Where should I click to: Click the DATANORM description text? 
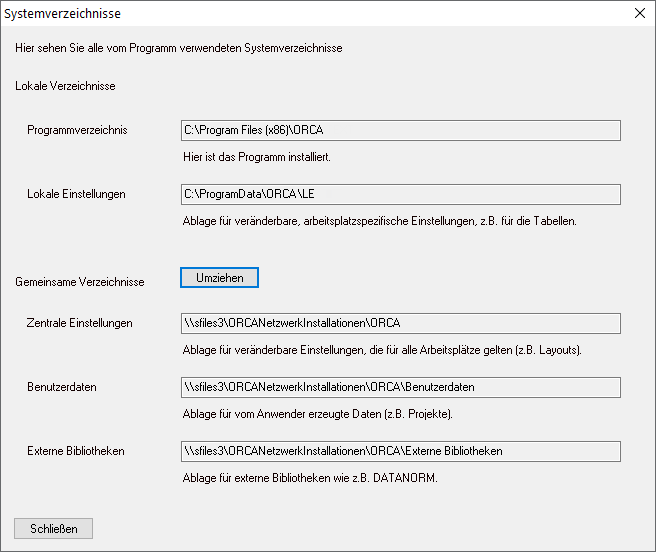tap(310, 478)
